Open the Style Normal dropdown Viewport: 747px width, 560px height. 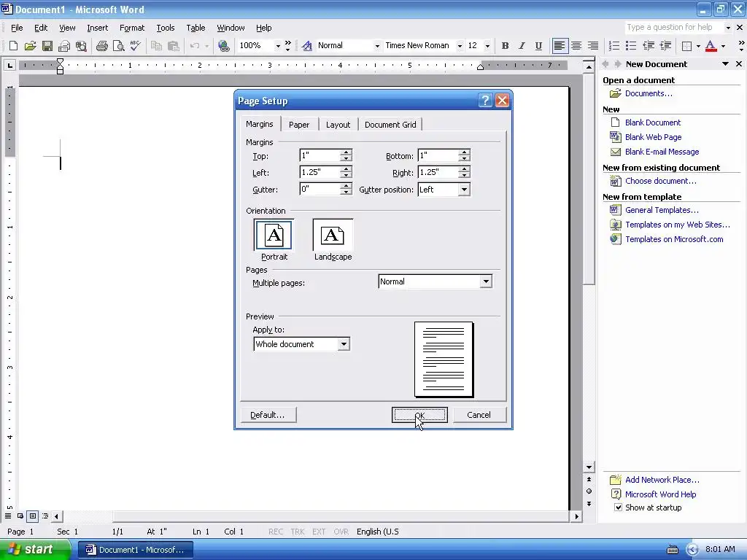(x=377, y=46)
